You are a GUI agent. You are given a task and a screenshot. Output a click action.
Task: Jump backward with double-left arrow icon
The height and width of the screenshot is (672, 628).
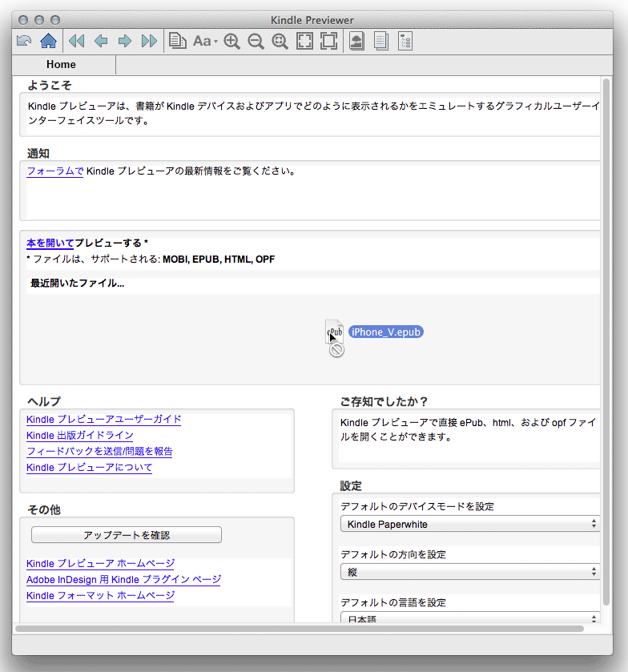pyautogui.click(x=77, y=41)
